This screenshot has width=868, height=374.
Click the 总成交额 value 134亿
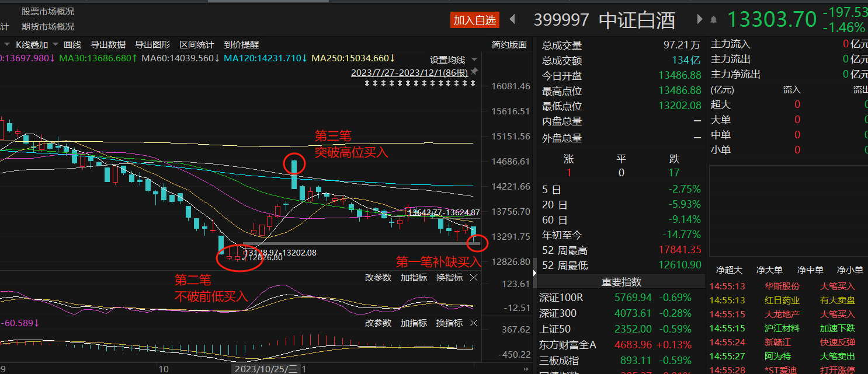pos(685,60)
